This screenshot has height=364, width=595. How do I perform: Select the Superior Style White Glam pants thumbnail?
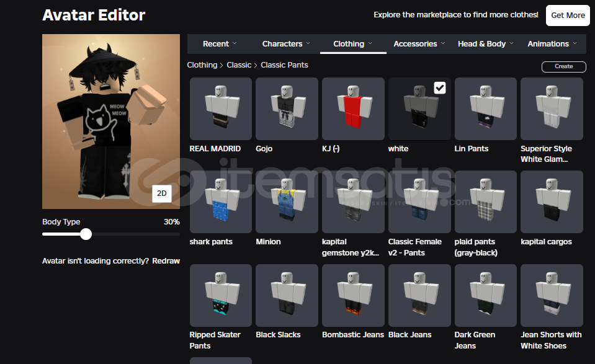pyautogui.click(x=552, y=109)
